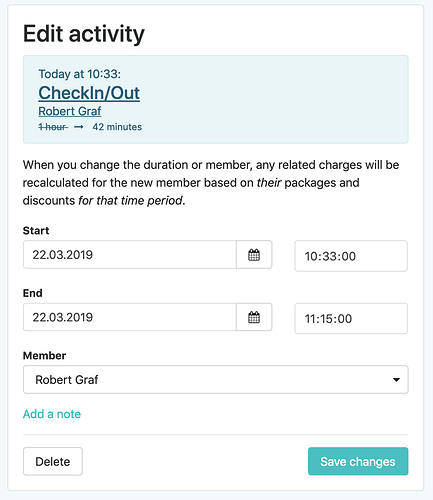Click the 'Today at 10:33:' timestamp text
The width and height of the screenshot is (433, 500).
[80, 74]
